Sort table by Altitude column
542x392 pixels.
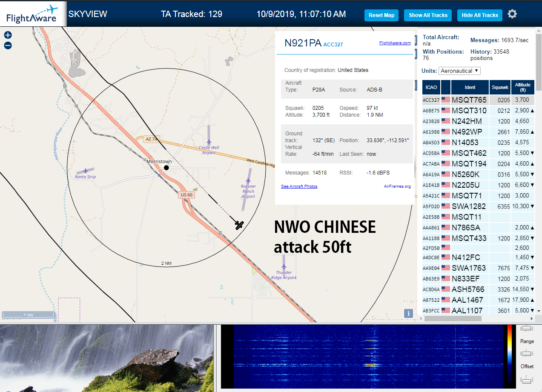[523, 87]
